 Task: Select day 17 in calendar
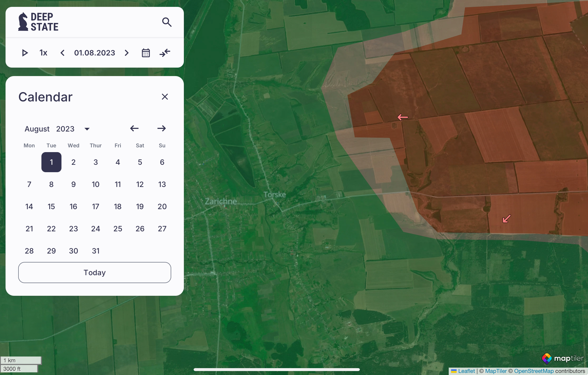coord(96,207)
